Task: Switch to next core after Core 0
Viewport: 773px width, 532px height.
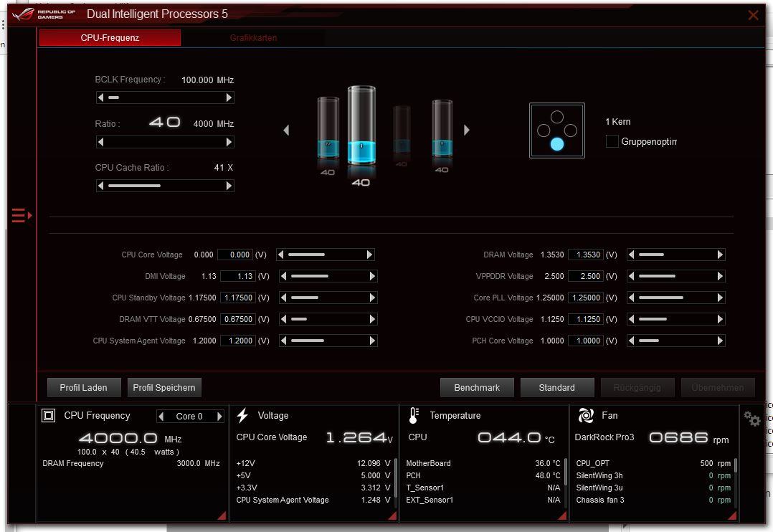Action: 219,416
